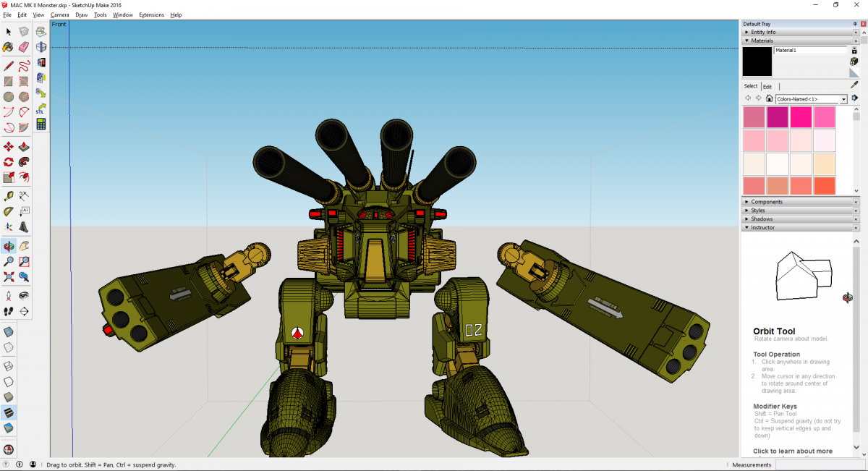The image size is (868, 471).
Task: Click the Geo-location status bar icon
Action: (x=7, y=464)
